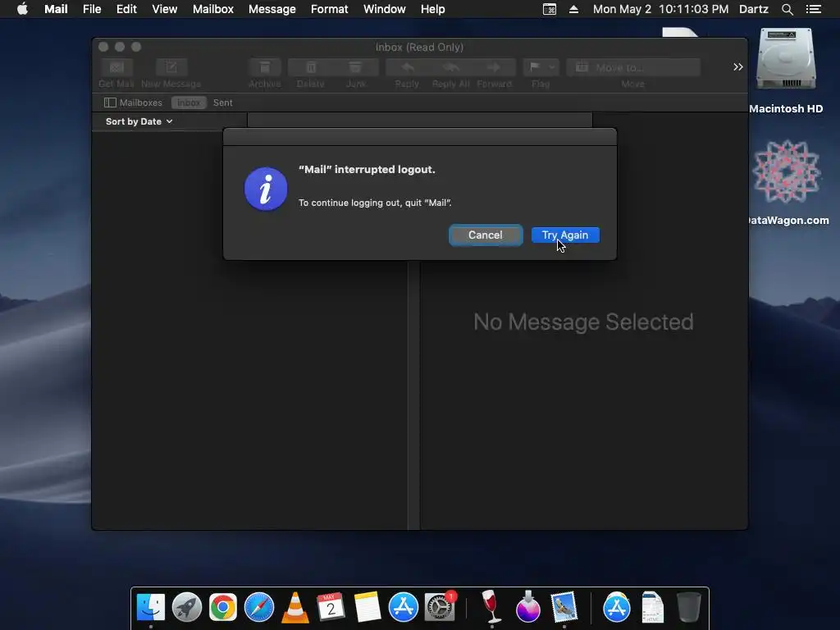Click the Reply All icon
This screenshot has width=840, height=630.
[x=451, y=67]
